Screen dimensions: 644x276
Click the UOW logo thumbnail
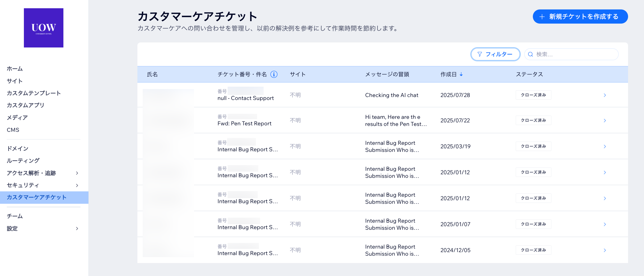(44, 28)
